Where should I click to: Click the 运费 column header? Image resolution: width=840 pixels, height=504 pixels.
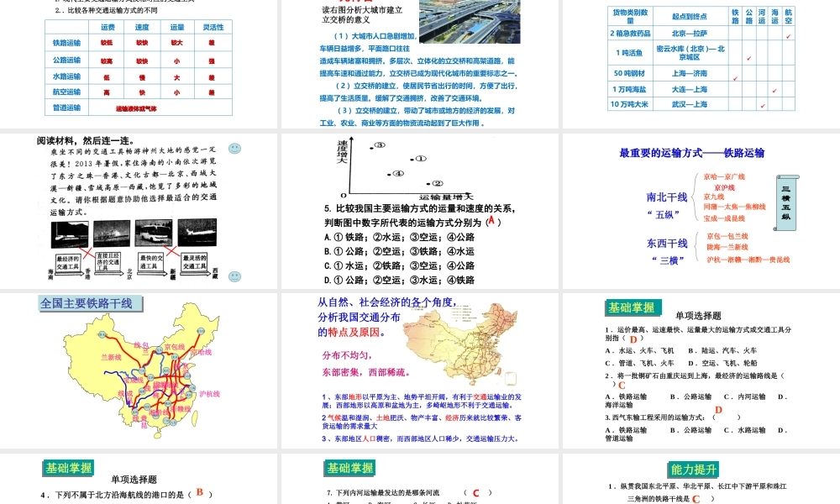click(x=108, y=28)
